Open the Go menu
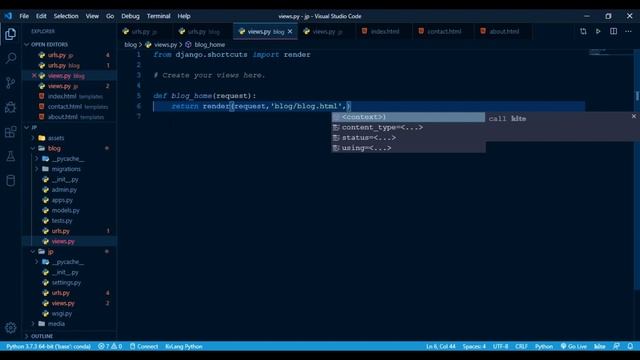 (110, 16)
